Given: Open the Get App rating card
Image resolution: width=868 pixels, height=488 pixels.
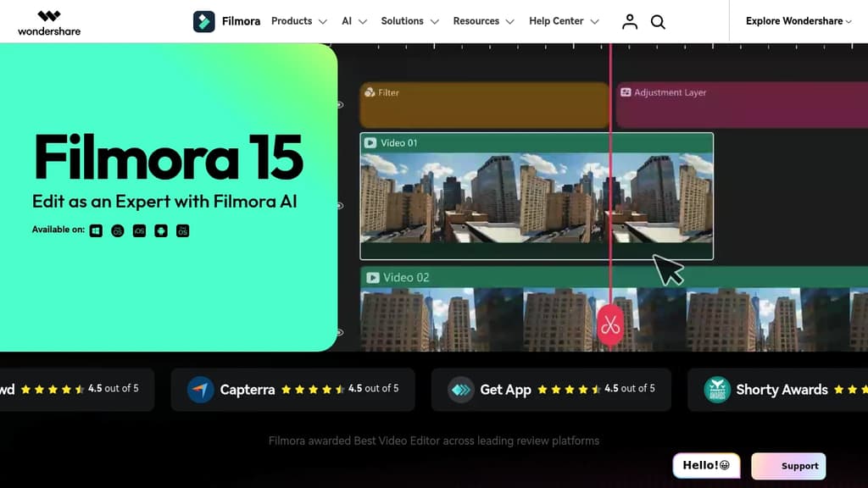Looking at the screenshot, I should coord(551,390).
